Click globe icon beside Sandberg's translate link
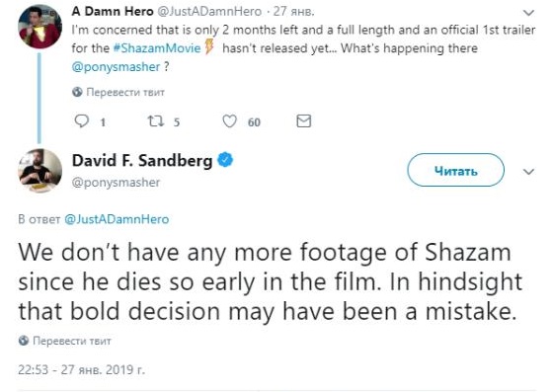 (24, 341)
